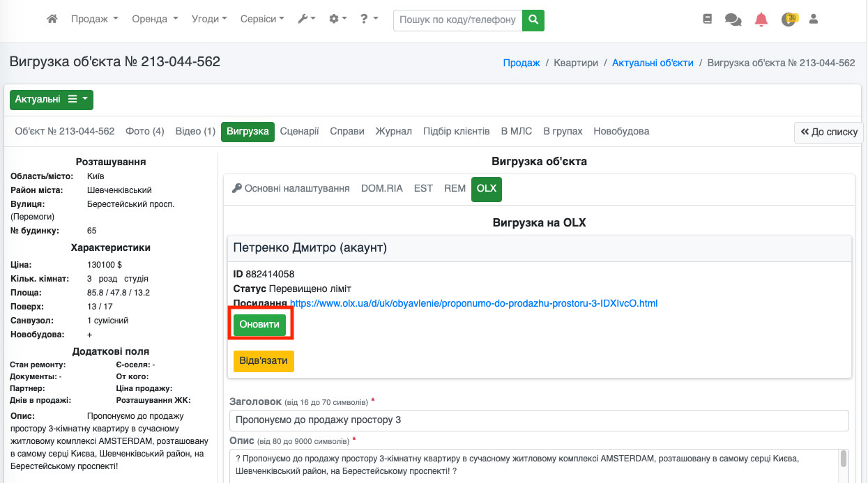Open the red notifications bell
This screenshot has height=483, width=868.
[761, 20]
